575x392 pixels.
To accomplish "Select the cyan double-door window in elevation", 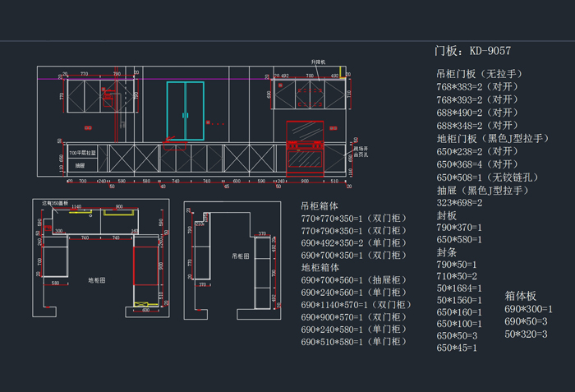I will click(185, 111).
